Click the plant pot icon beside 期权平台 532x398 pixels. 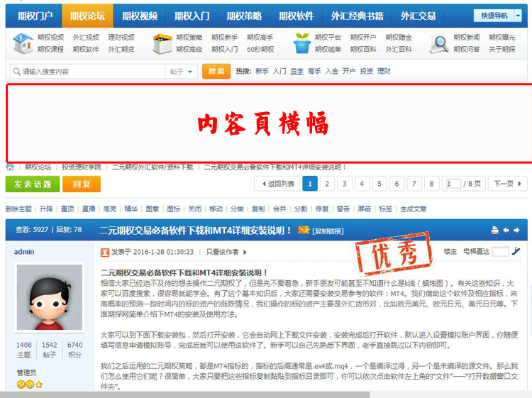point(301,43)
